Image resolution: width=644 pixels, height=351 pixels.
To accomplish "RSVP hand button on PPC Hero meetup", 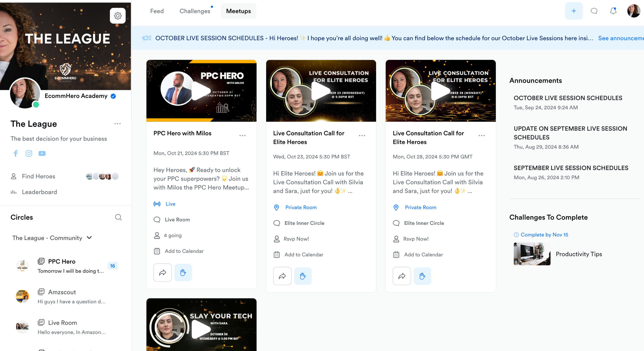I will [183, 272].
